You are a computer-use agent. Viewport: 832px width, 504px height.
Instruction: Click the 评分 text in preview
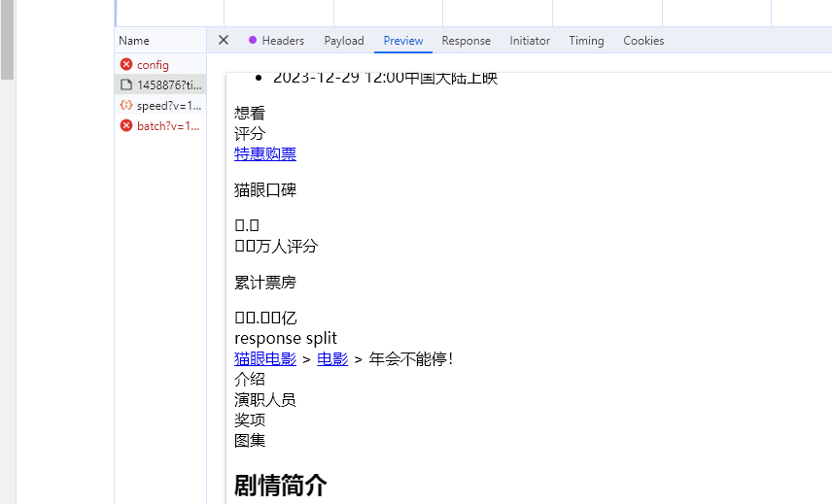tap(250, 134)
